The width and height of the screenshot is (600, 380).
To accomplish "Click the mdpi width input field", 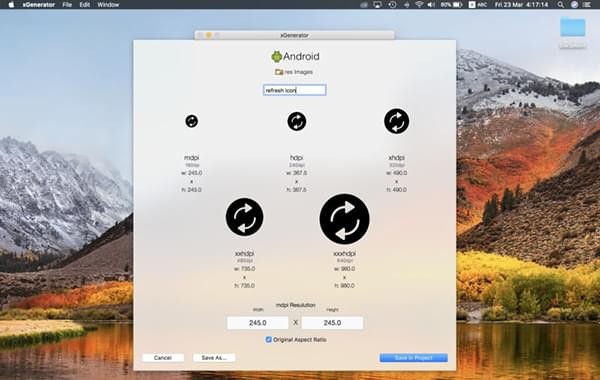I will 258,323.
